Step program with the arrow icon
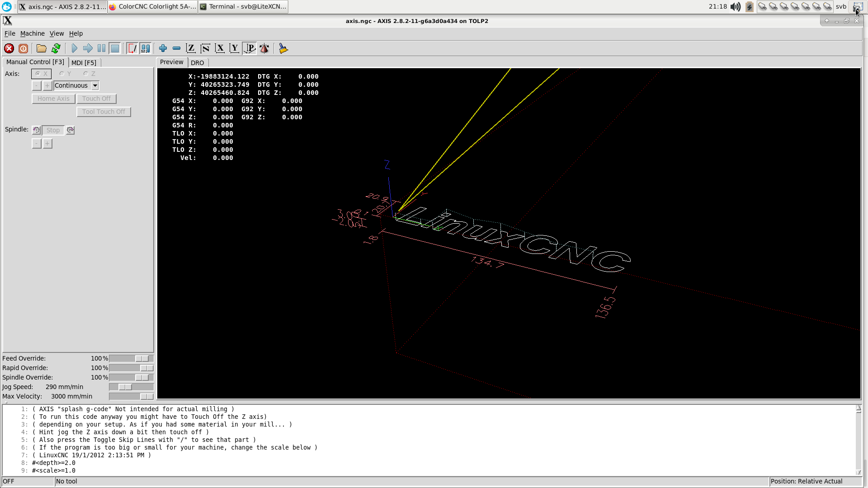The width and height of the screenshot is (868, 488). tap(88, 48)
